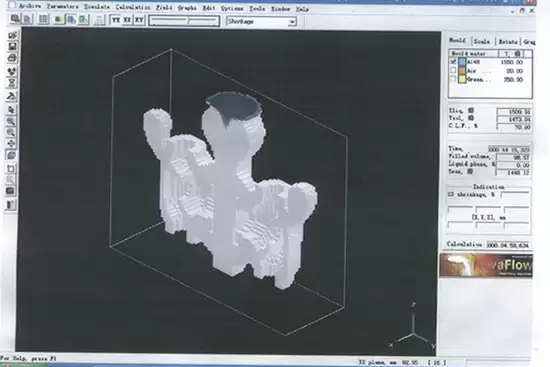The width and height of the screenshot is (550, 367).
Task: Click the print icon in left toolbar
Action: (12, 58)
